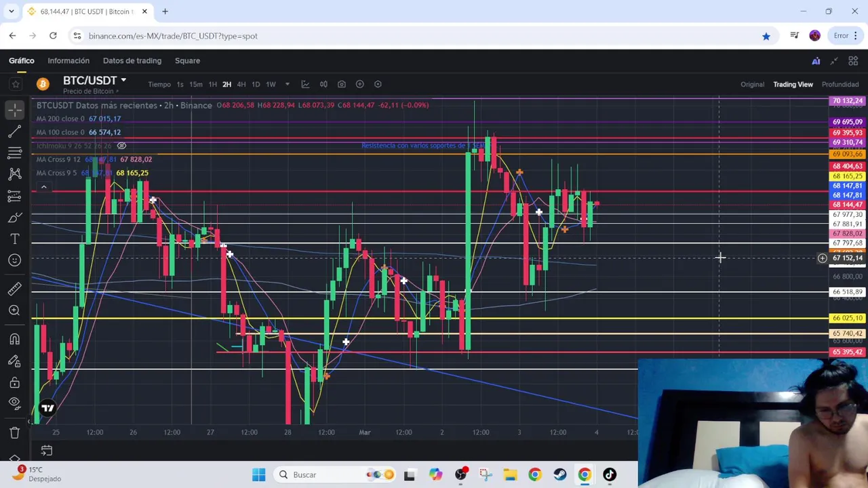The width and height of the screenshot is (868, 488).
Task: Switch to Original chart view
Action: pyautogui.click(x=752, y=84)
